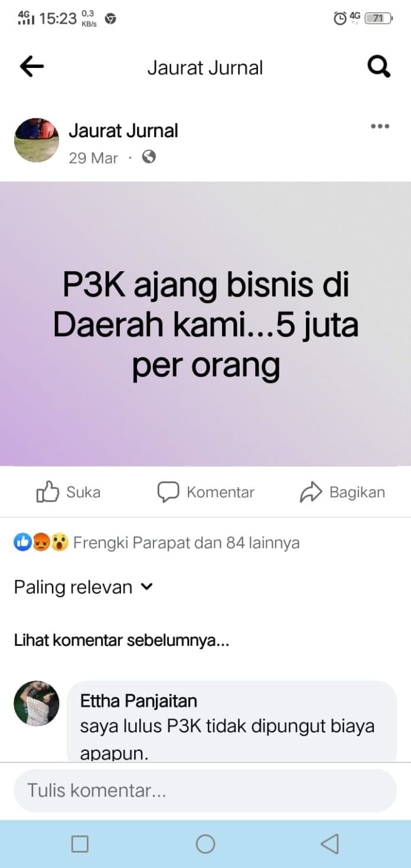Open Frengki Parapat dan 84 lainnya list

click(x=186, y=542)
